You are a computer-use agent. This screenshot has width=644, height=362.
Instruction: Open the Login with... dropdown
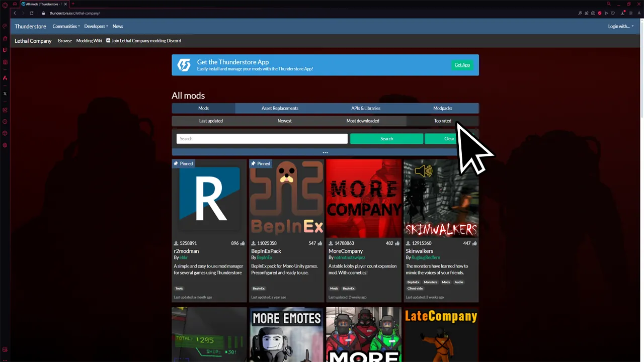(621, 26)
